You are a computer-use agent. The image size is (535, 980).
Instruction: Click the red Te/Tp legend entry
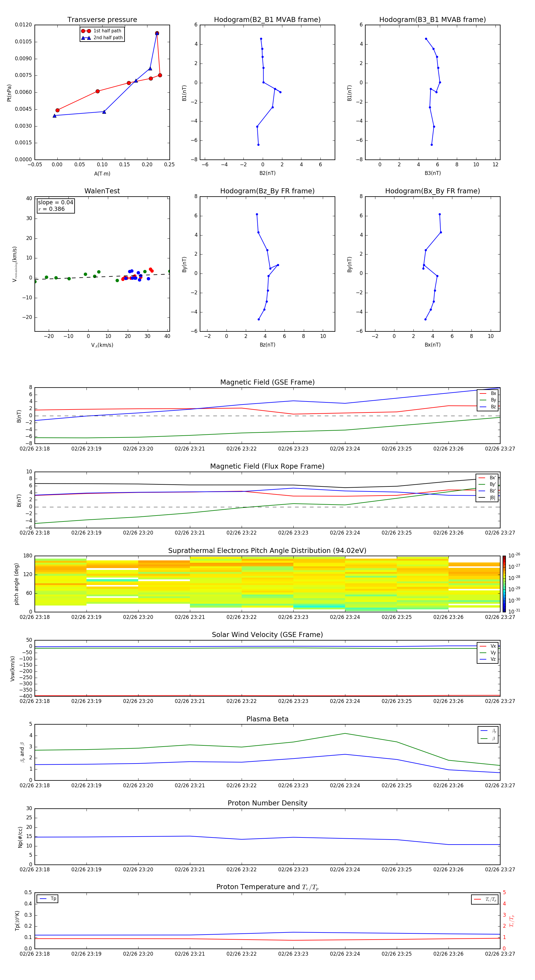[x=485, y=899]
